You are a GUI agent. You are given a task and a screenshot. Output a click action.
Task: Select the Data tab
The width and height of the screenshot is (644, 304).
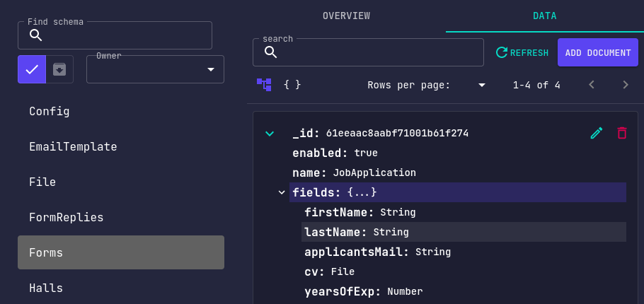pos(545,16)
